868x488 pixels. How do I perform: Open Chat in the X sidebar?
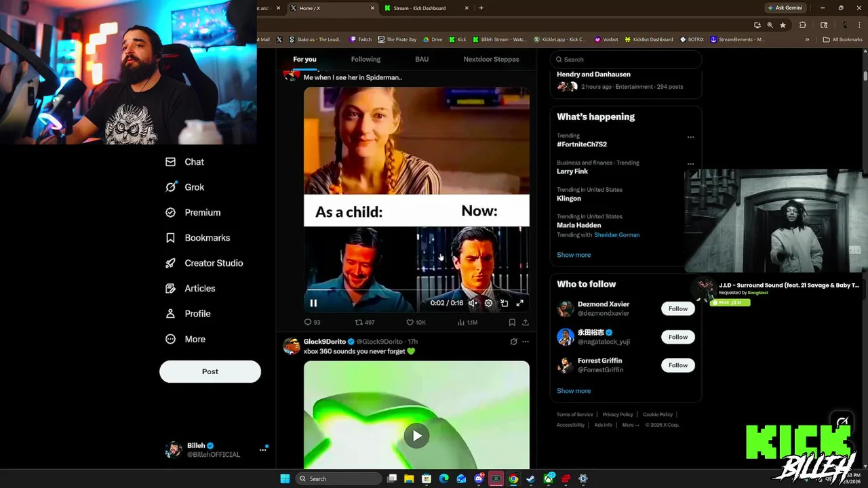184,162
